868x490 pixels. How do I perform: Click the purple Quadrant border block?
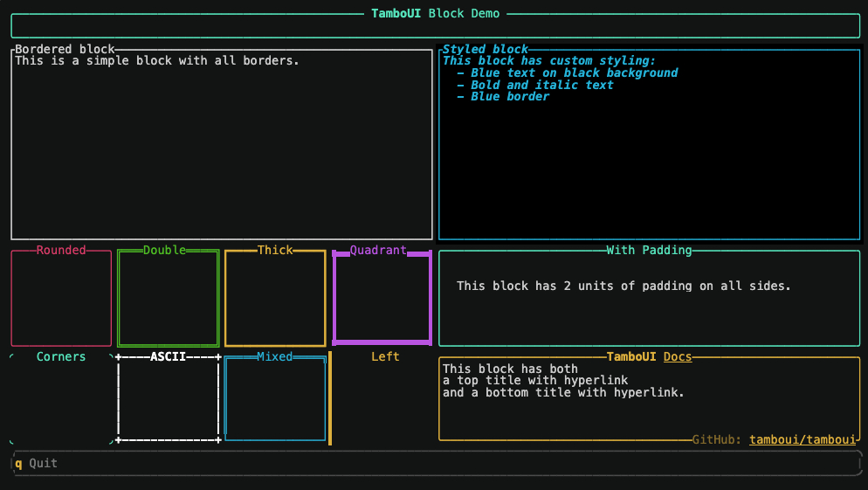point(382,299)
